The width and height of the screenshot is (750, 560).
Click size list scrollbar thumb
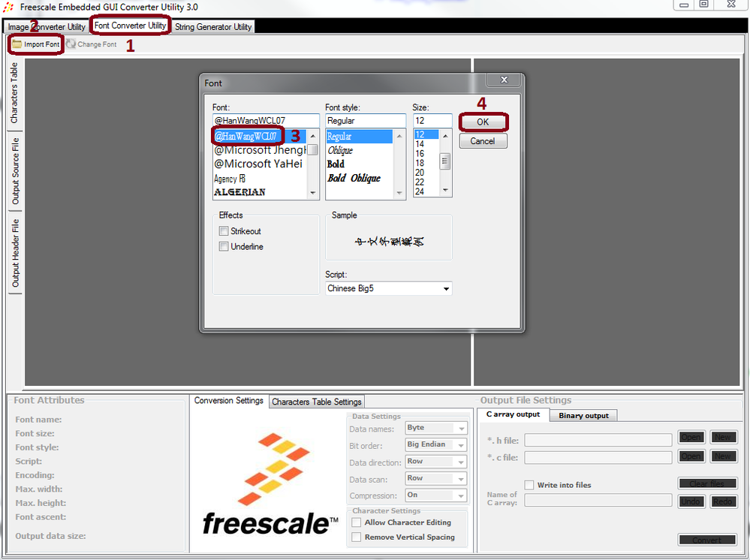pos(445,161)
